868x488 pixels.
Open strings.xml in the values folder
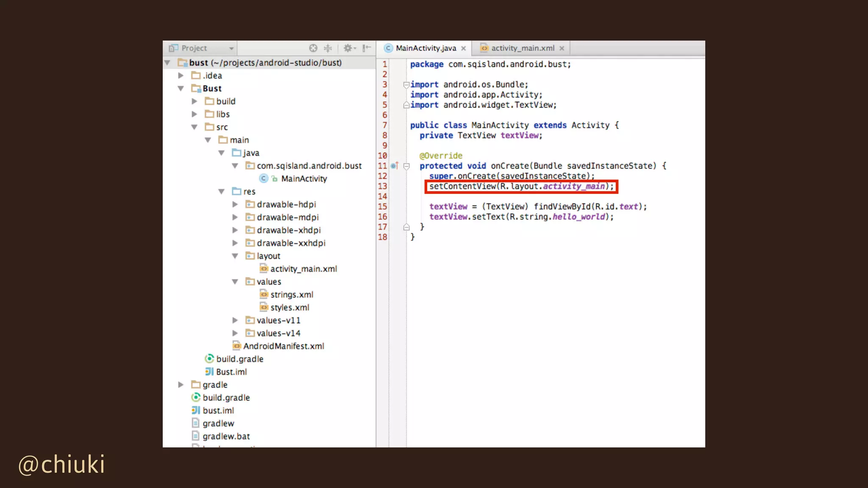pyautogui.click(x=292, y=295)
